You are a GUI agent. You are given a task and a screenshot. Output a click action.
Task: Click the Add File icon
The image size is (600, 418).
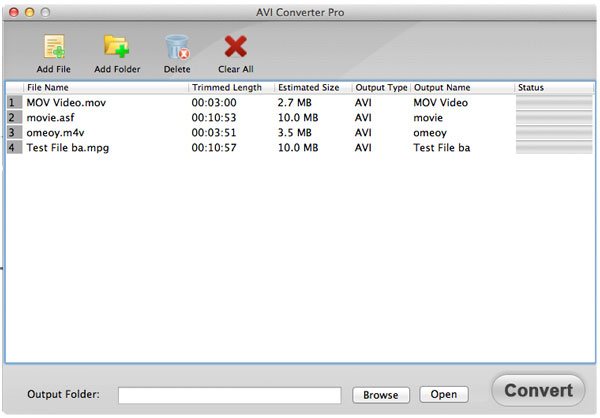pos(54,47)
